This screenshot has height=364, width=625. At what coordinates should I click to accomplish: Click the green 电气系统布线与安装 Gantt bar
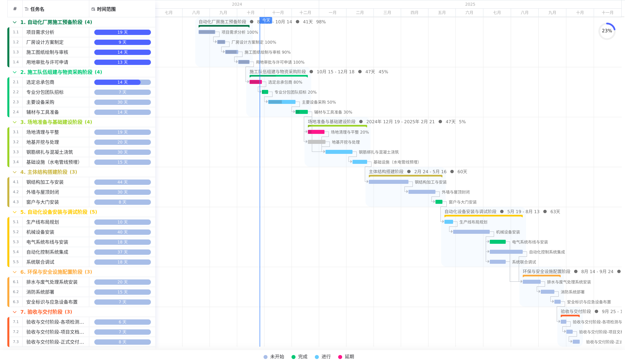pos(498,242)
